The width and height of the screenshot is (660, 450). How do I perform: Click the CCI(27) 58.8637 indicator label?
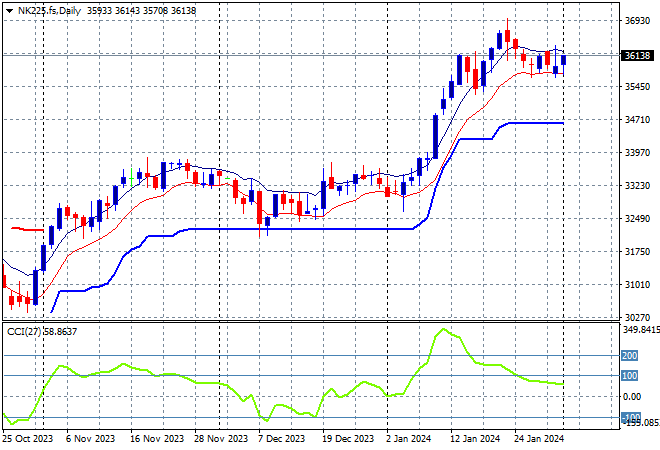pyautogui.click(x=42, y=332)
